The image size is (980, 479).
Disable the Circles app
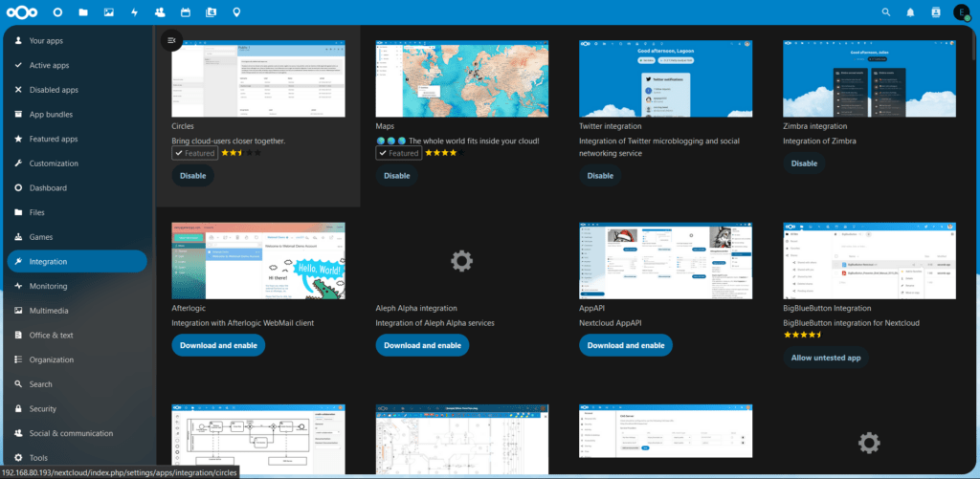(191, 176)
